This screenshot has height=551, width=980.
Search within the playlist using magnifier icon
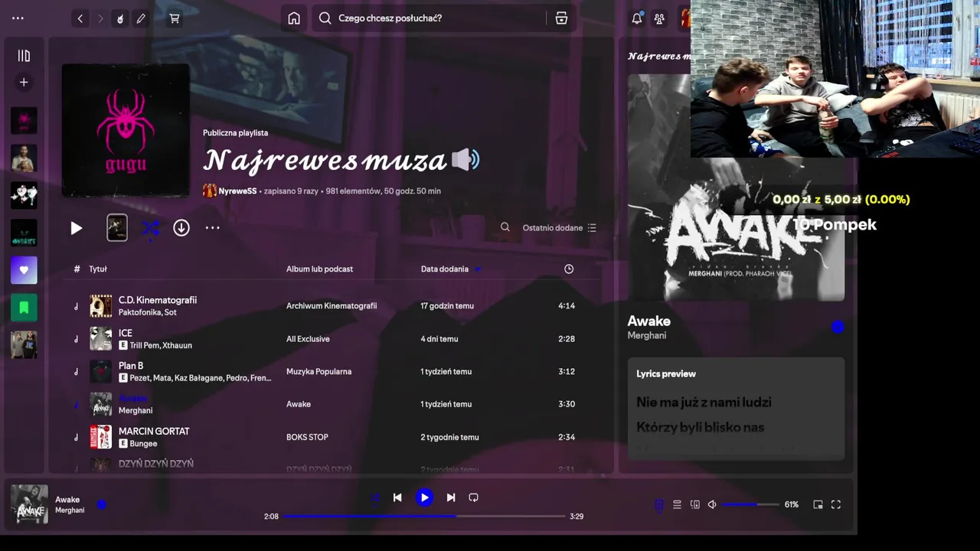[x=505, y=227]
